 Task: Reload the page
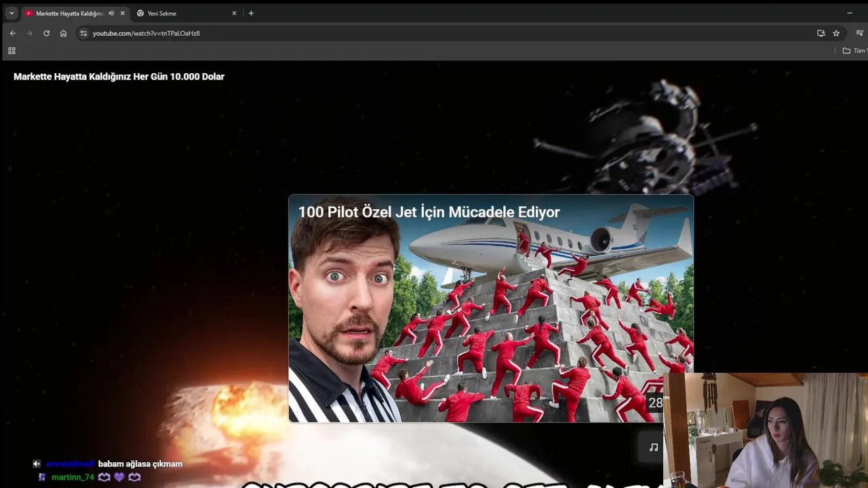pyautogui.click(x=46, y=33)
